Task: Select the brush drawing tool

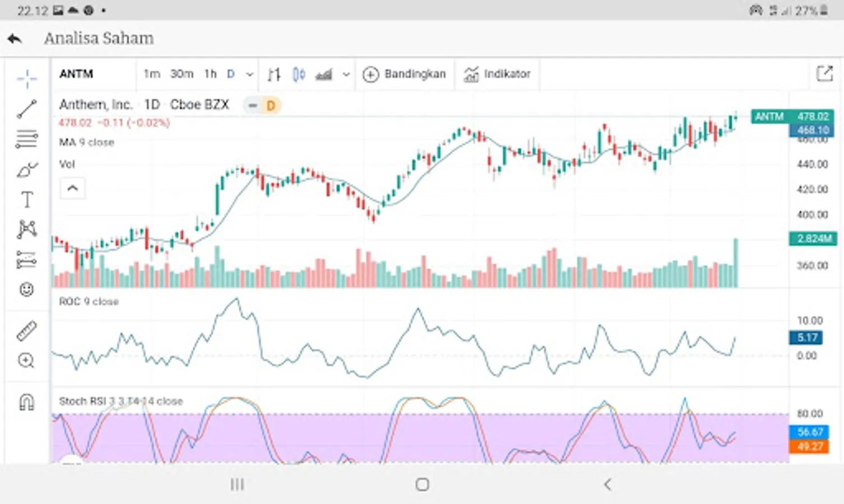Action: (26, 170)
